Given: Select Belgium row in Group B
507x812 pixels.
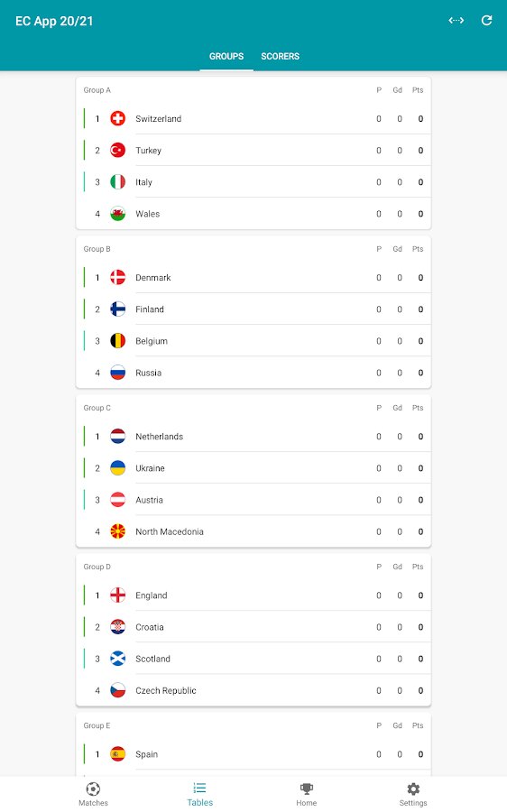Looking at the screenshot, I should tap(253, 341).
